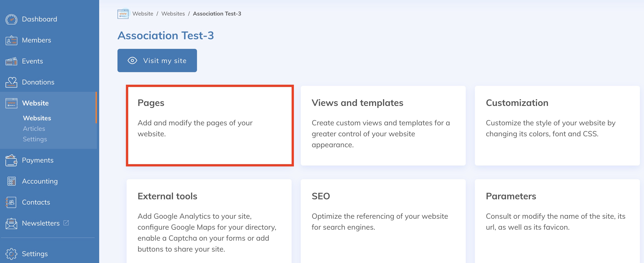Click the eye icon on Visit my site
This screenshot has height=263, width=644.
[132, 60]
